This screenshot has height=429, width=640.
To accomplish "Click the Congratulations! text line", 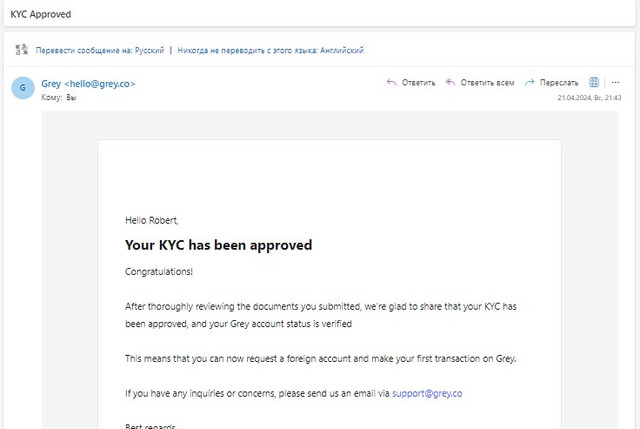I will pyautogui.click(x=159, y=272).
